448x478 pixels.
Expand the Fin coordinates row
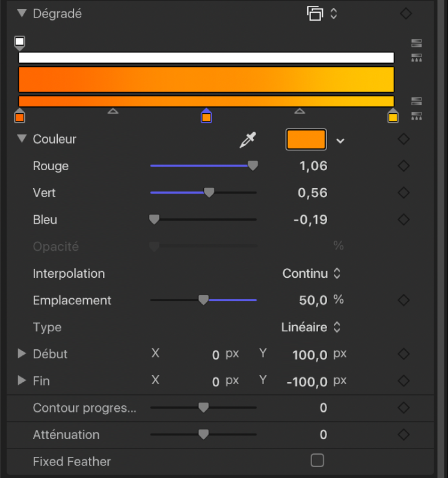(x=22, y=381)
